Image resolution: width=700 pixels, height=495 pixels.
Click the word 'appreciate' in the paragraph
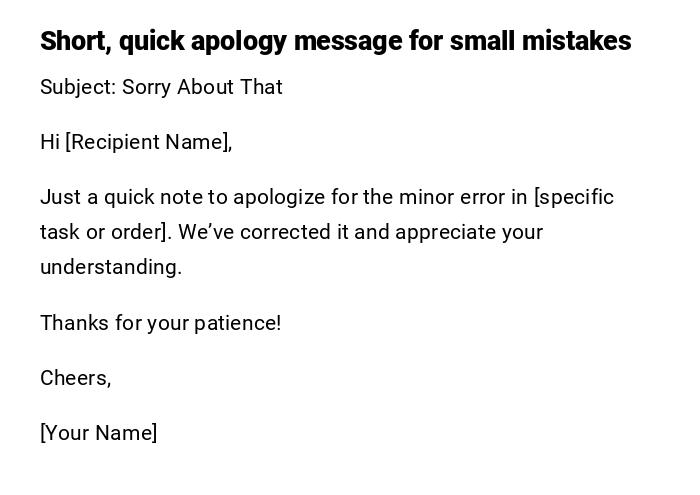tap(444, 232)
